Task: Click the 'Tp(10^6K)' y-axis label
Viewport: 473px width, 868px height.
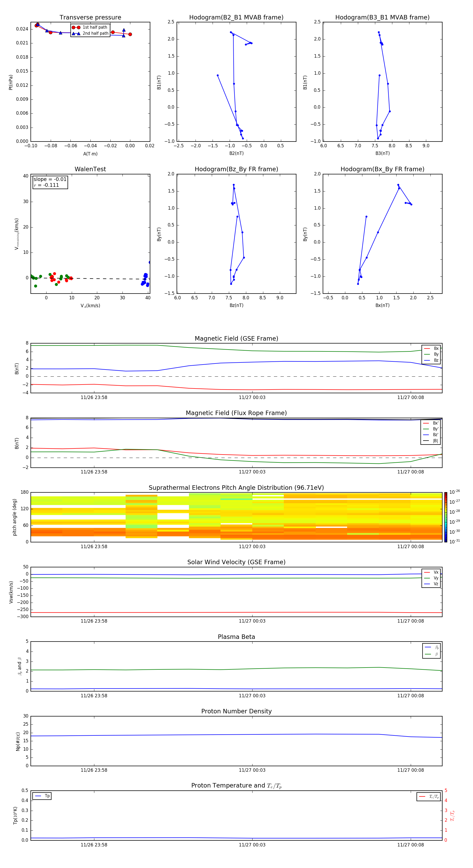Action: click(15, 815)
